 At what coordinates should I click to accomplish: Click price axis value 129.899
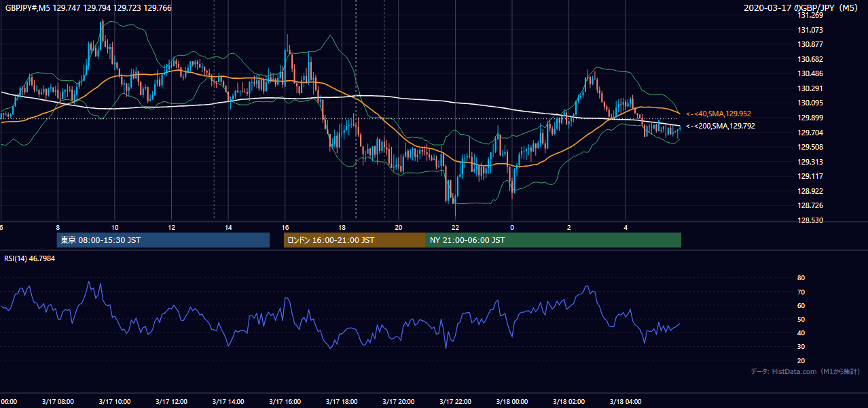810,118
